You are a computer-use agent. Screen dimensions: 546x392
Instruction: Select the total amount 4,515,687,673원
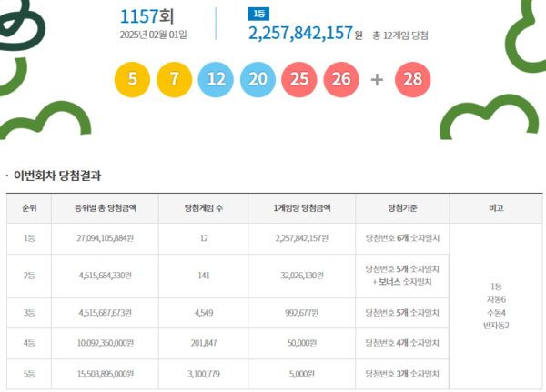106,313
